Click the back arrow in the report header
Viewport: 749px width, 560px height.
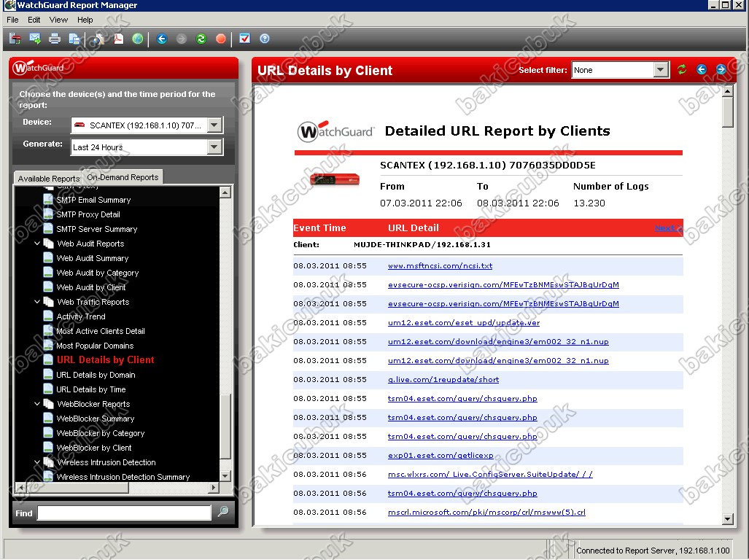pos(702,70)
